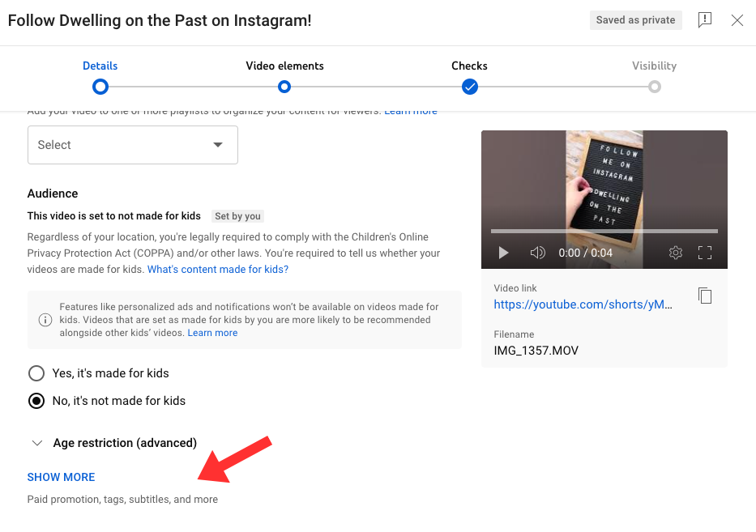Screen dimensions: 756x532
Task: Open video player settings gear
Action: coord(676,253)
